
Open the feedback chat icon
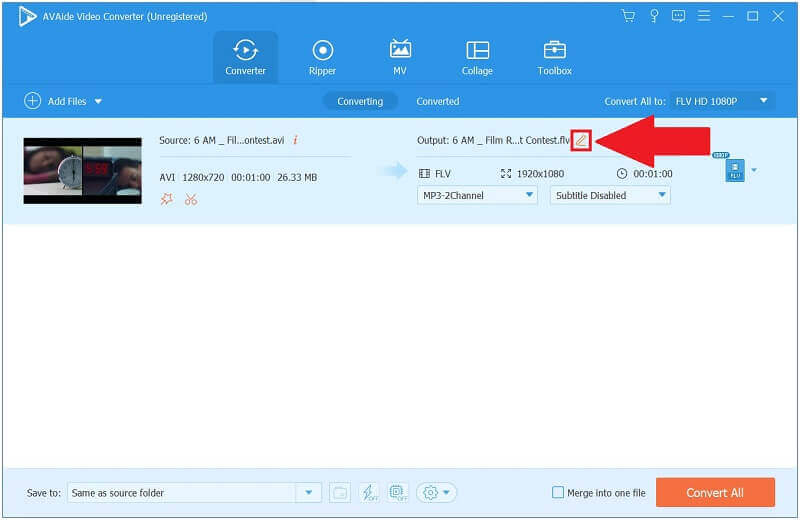[679, 16]
